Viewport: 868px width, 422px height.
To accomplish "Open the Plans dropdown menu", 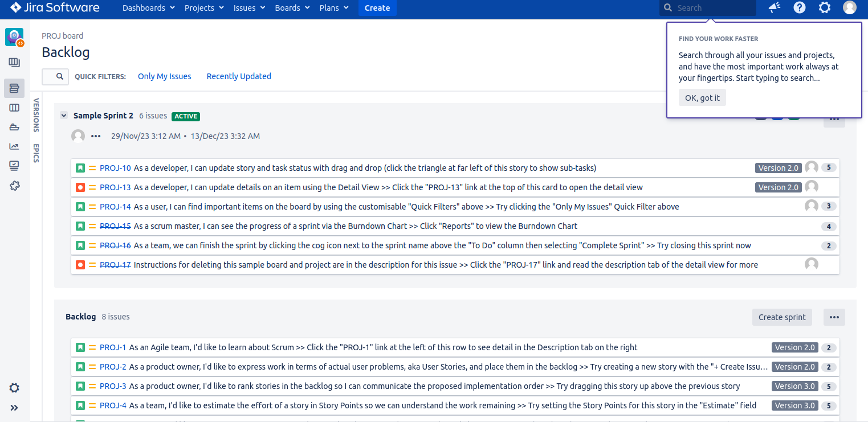I will [x=335, y=8].
